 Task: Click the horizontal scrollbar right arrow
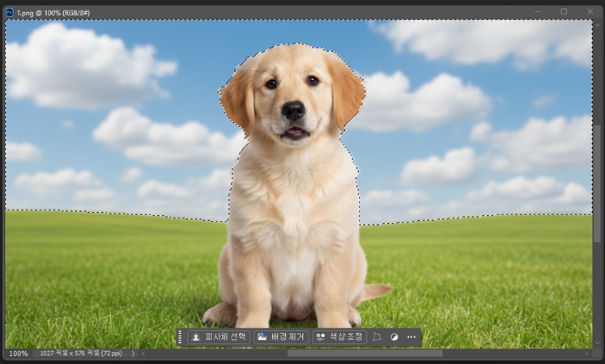[x=587, y=353]
